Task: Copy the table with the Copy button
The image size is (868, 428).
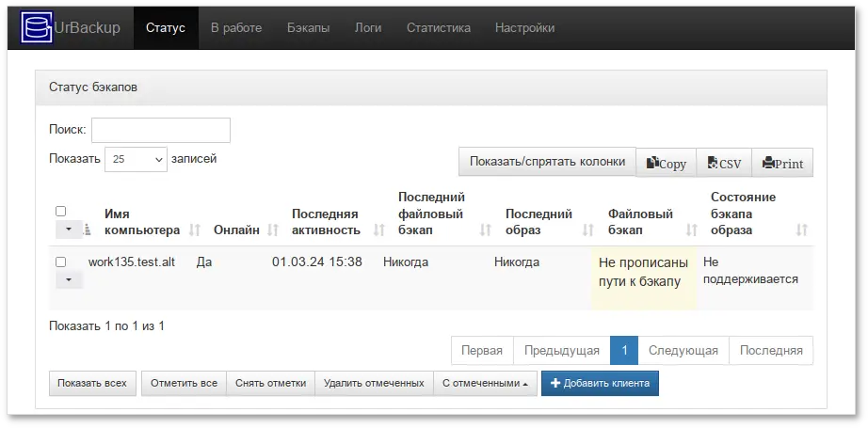Action: click(666, 163)
